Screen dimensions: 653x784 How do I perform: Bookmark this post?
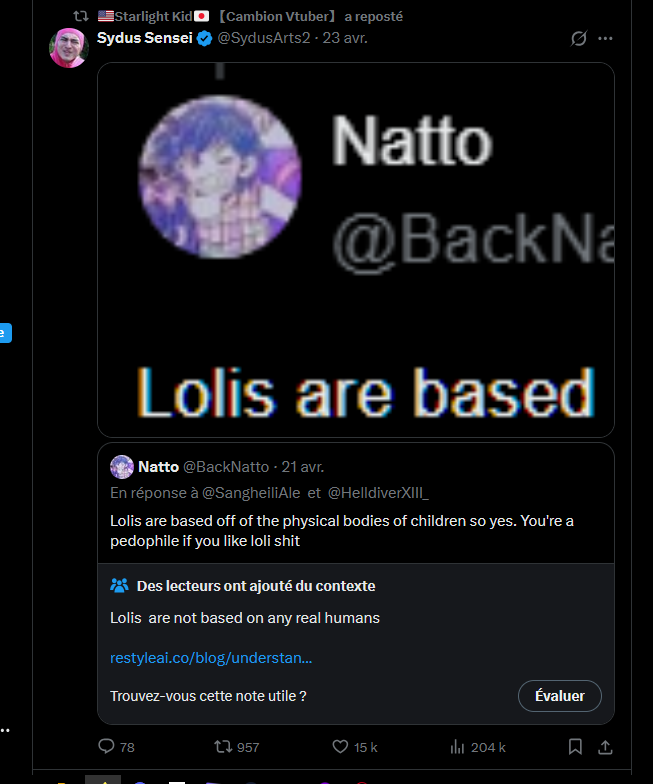click(575, 747)
